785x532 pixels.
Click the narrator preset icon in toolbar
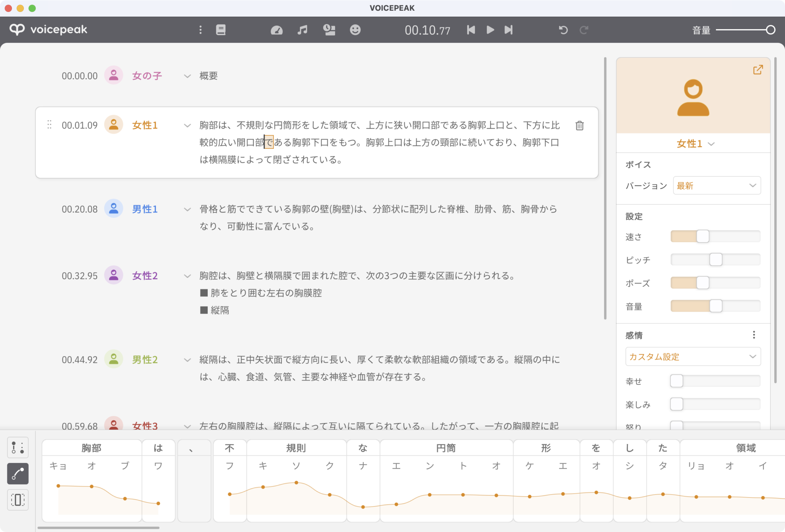[x=329, y=30]
